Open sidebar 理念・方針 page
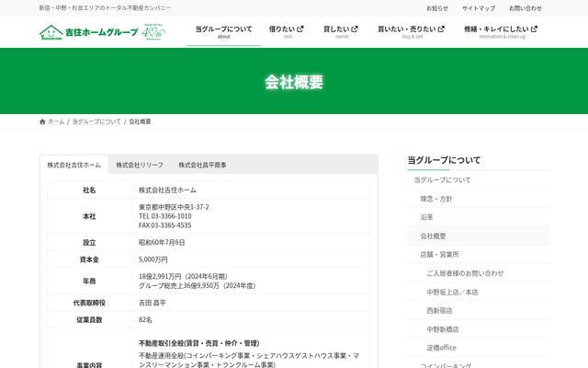The image size is (588, 368). pos(478,199)
